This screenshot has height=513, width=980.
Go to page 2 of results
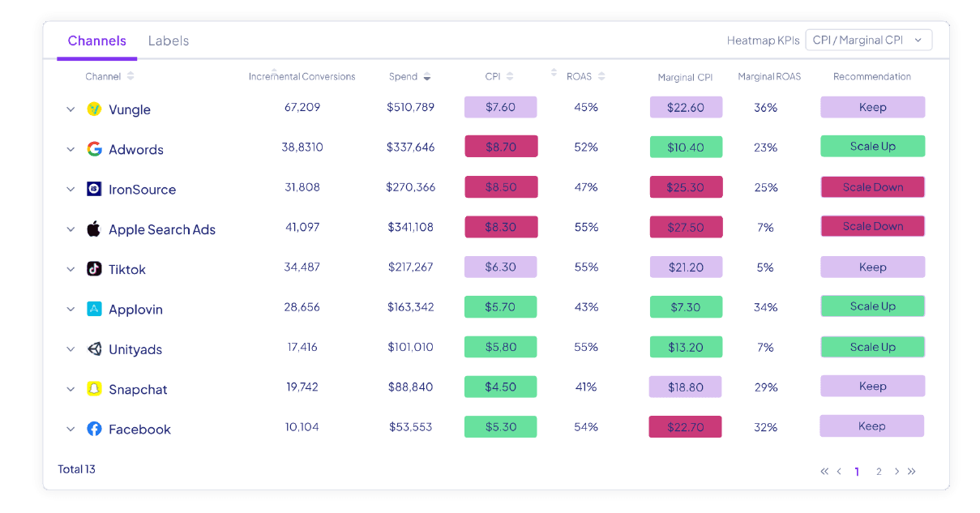[x=879, y=472]
